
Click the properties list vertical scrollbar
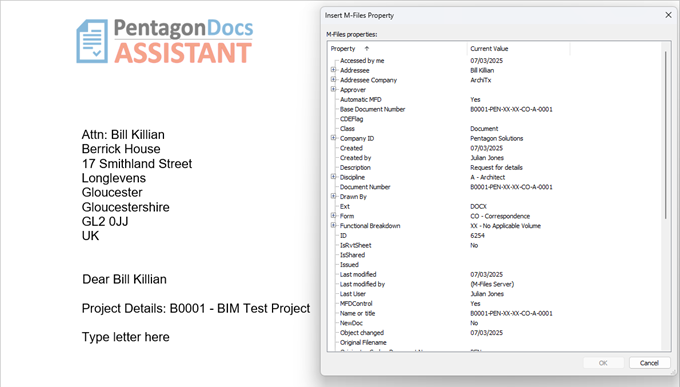tap(666, 134)
